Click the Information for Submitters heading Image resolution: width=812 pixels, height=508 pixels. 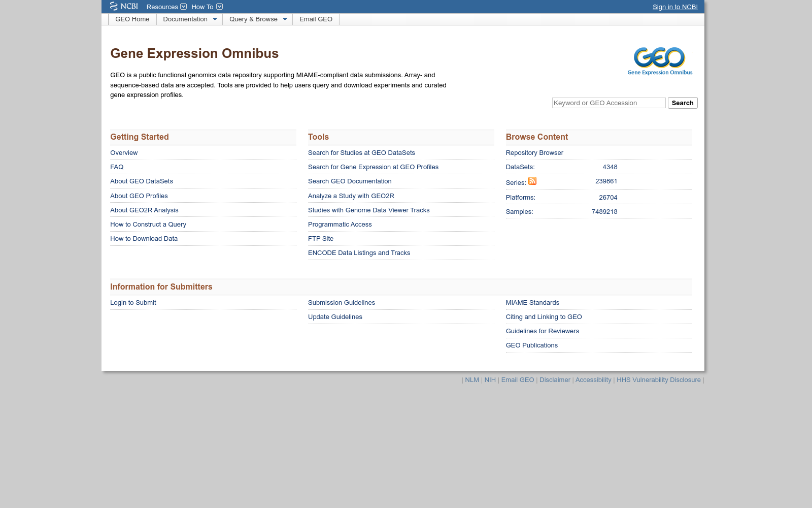pyautogui.click(x=161, y=287)
